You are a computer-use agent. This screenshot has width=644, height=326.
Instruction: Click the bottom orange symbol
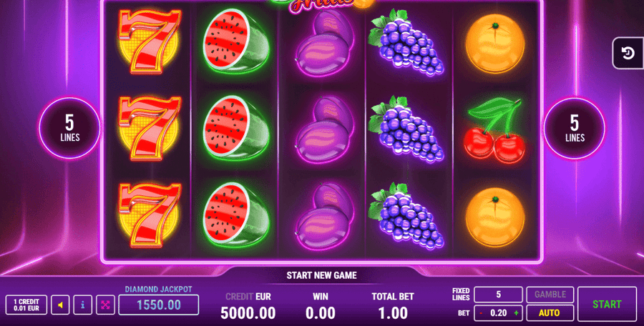pos(494,217)
